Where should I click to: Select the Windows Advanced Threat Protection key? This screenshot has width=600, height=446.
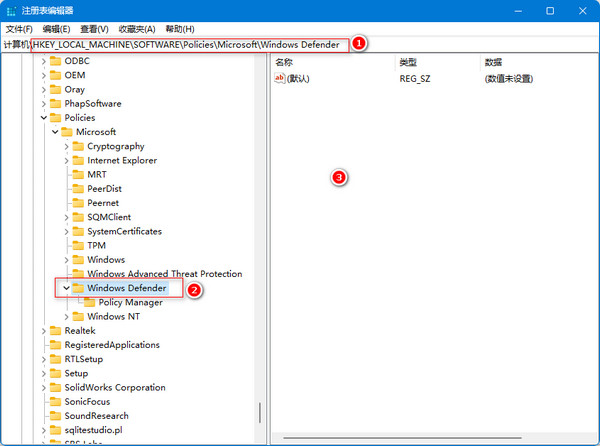pyautogui.click(x=165, y=274)
